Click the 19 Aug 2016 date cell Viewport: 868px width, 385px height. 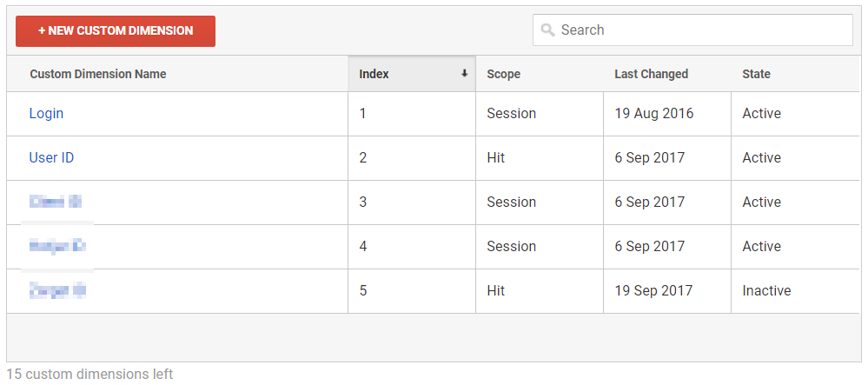tap(654, 114)
